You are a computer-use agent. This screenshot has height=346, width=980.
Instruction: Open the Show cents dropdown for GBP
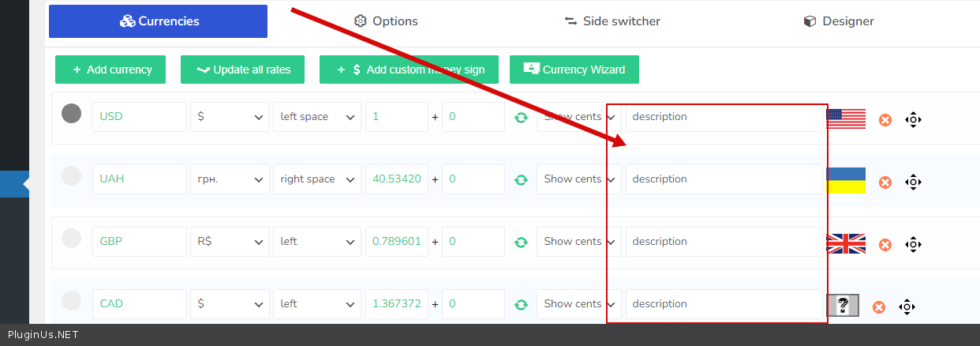point(578,242)
